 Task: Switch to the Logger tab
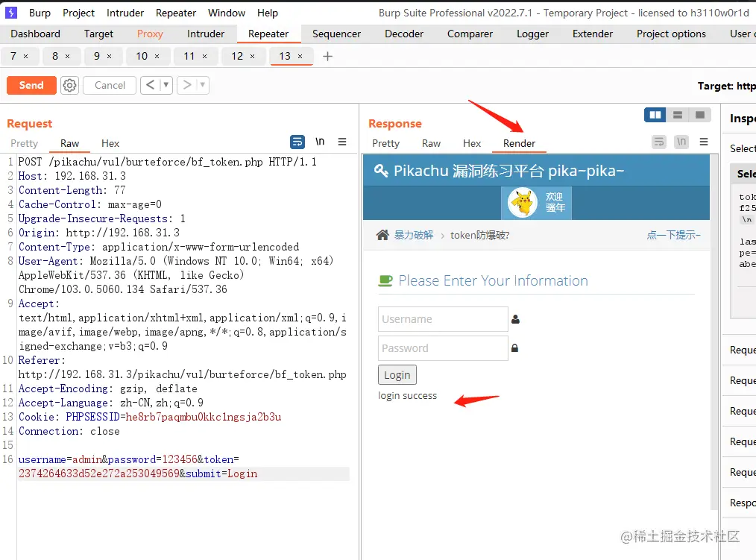pos(533,34)
